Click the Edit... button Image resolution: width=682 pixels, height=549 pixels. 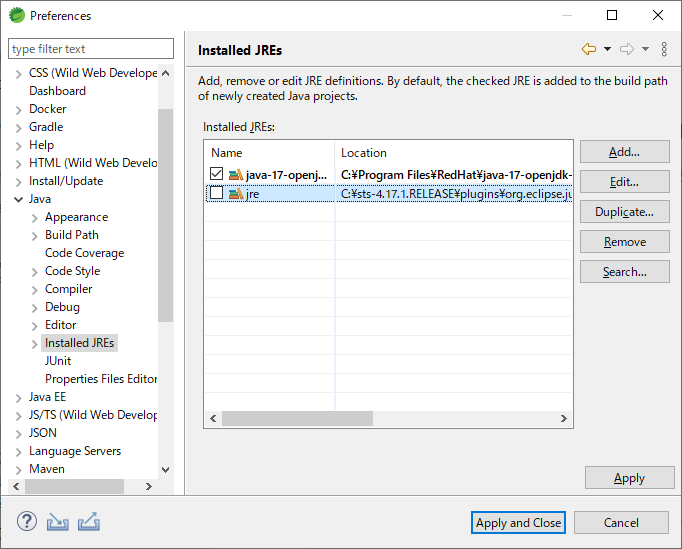pyautogui.click(x=625, y=182)
